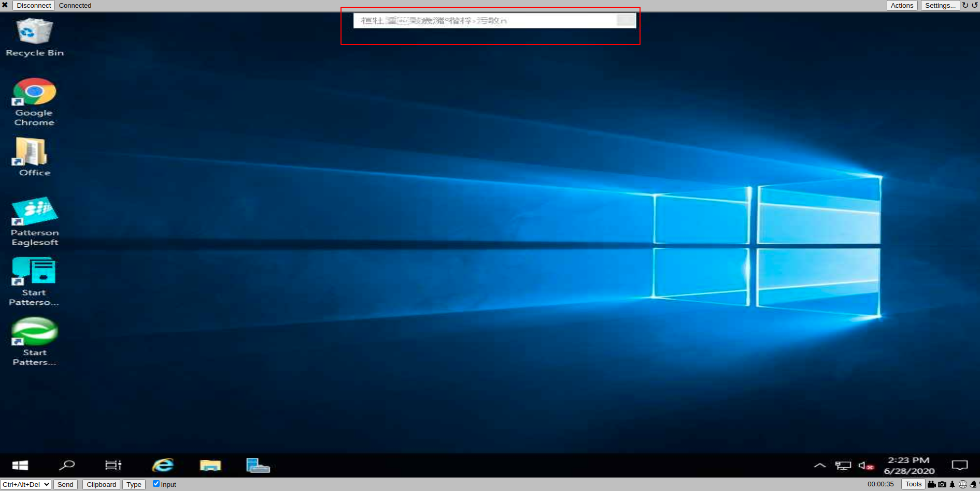Click the Clipboard button
This screenshot has height=491, width=980.
[102, 484]
